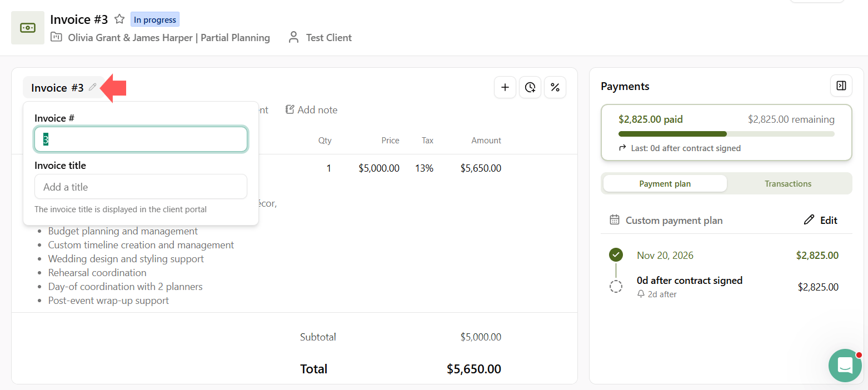Click the quantity value 1
This screenshot has width=868, height=390.
pyautogui.click(x=329, y=168)
